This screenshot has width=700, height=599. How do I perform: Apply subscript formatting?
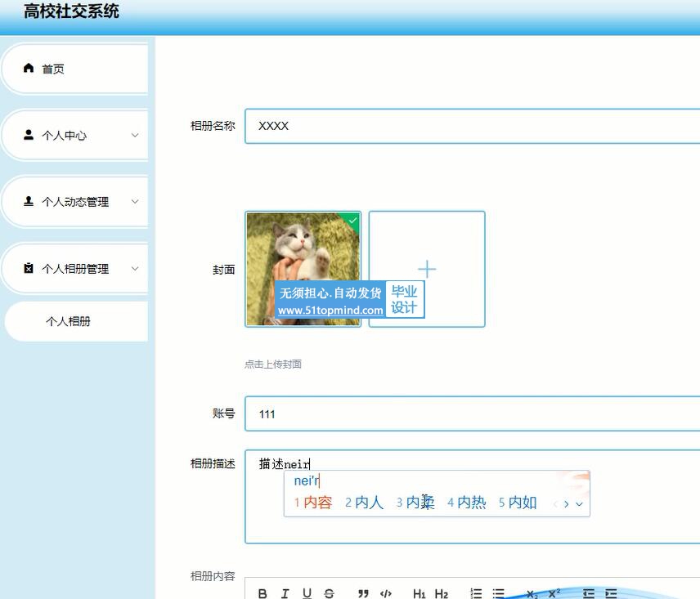click(x=532, y=593)
